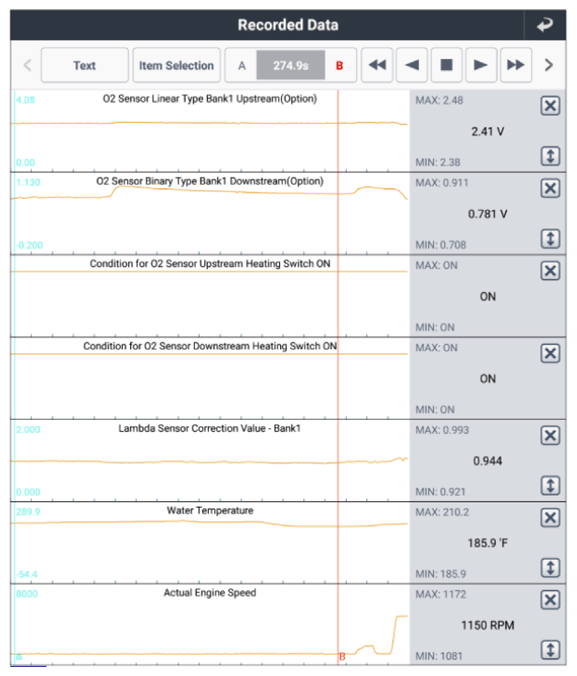The image size is (577, 676).
Task: Rescale O2 Sensor Linear Upstream graph
Action: pyautogui.click(x=550, y=156)
